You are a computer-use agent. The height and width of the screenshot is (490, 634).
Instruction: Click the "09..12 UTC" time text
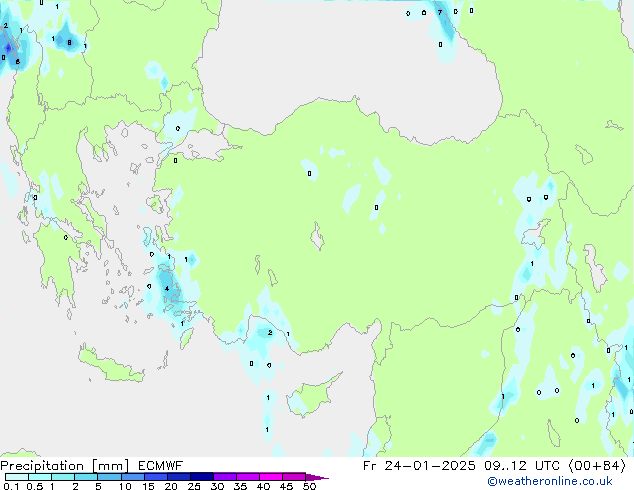point(522,466)
